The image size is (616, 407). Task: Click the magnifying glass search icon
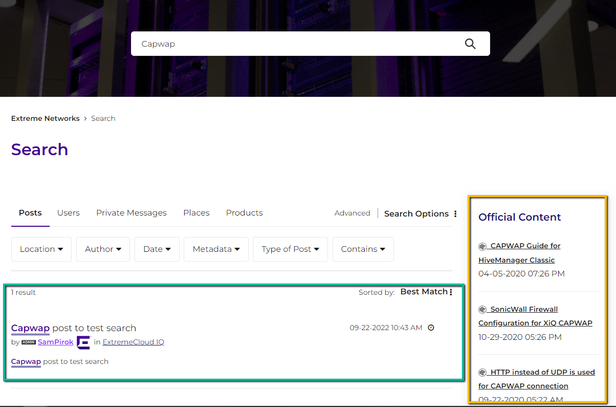point(470,44)
